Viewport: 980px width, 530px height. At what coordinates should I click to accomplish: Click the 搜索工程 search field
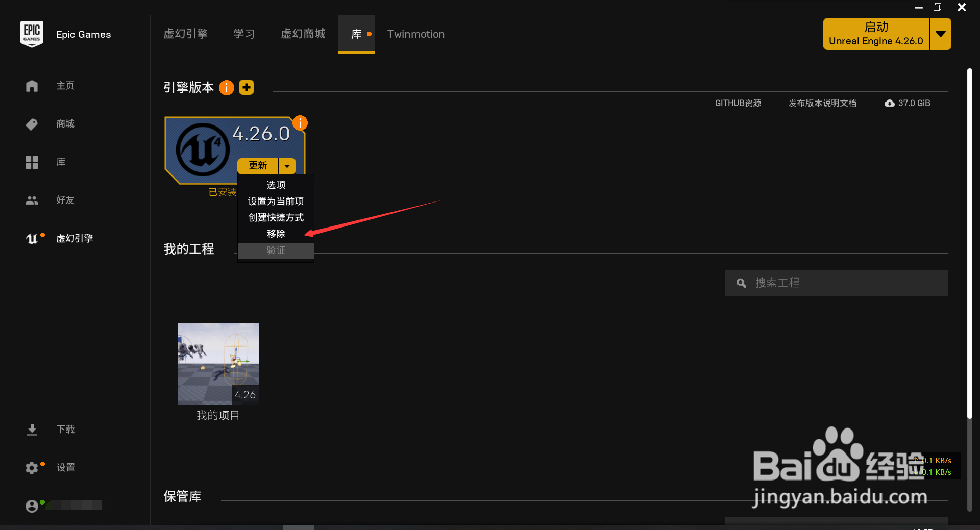tap(837, 283)
